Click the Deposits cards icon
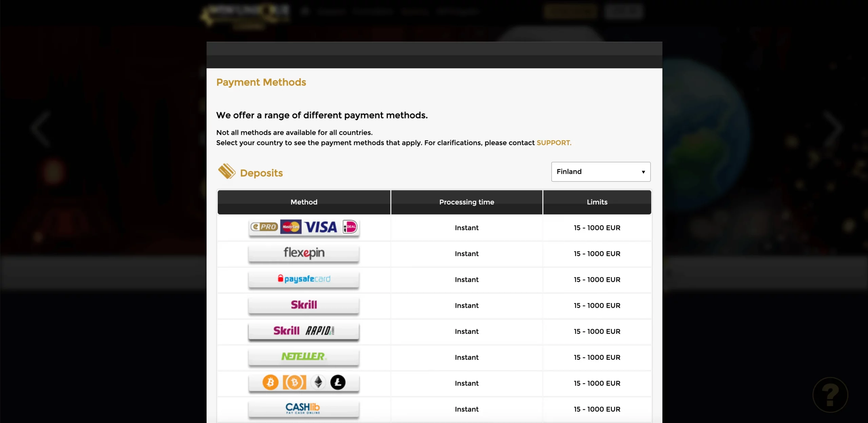868x423 pixels. (x=226, y=171)
